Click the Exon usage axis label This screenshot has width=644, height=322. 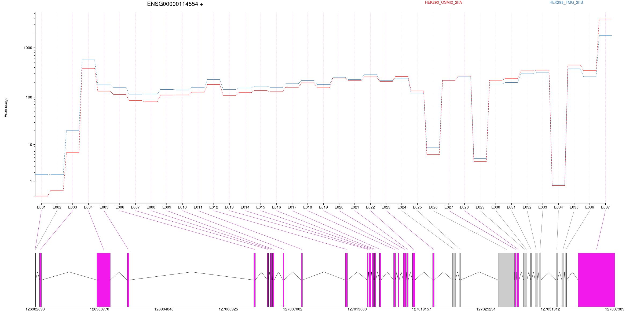[6, 107]
